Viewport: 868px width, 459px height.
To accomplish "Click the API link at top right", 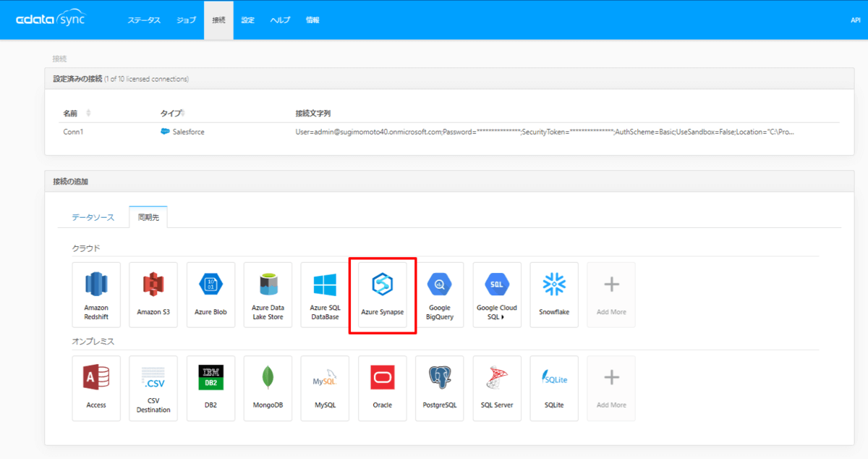I will pyautogui.click(x=855, y=20).
